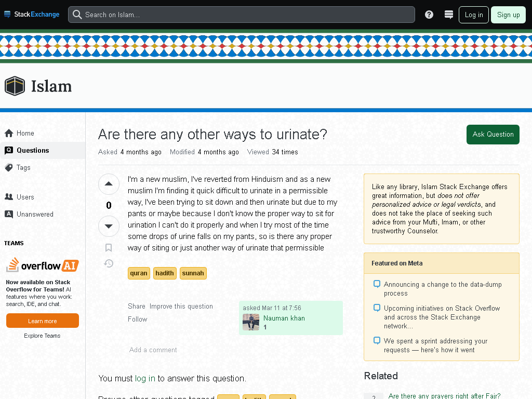The height and width of the screenshot is (399, 532).
Task: Click the Log in button
Action: [474, 15]
